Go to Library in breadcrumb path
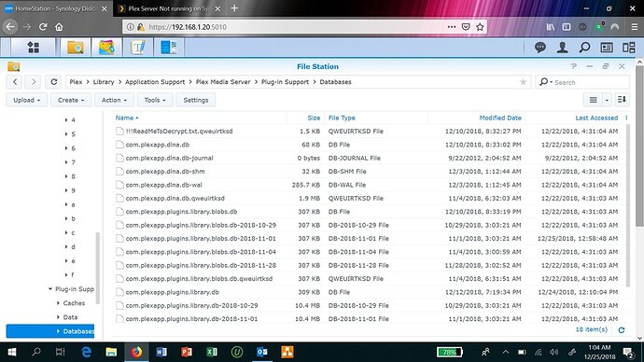The width and height of the screenshot is (644, 362). pos(104,82)
